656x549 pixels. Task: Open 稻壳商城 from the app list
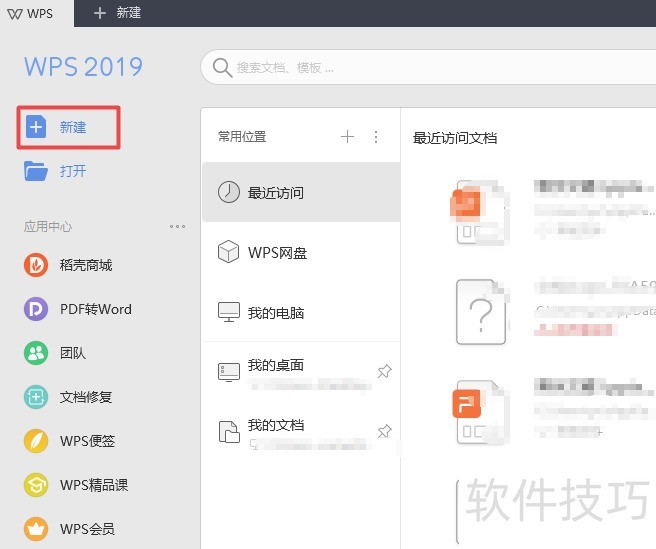86,265
